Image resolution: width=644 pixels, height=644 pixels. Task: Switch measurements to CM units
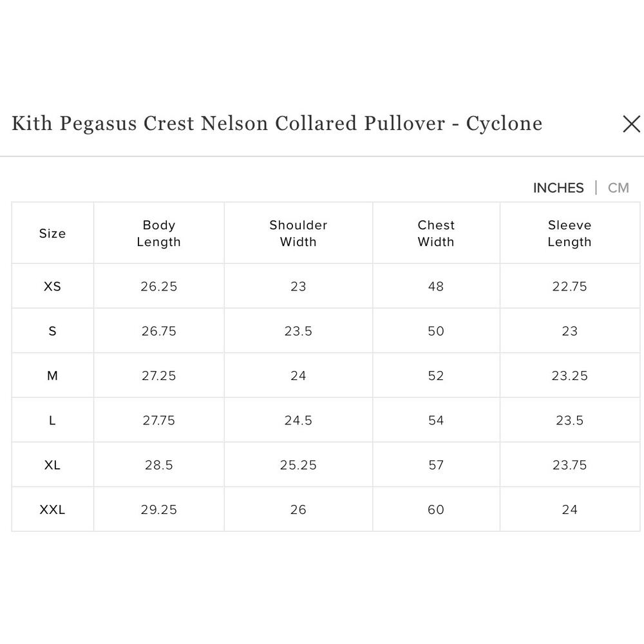click(x=618, y=187)
